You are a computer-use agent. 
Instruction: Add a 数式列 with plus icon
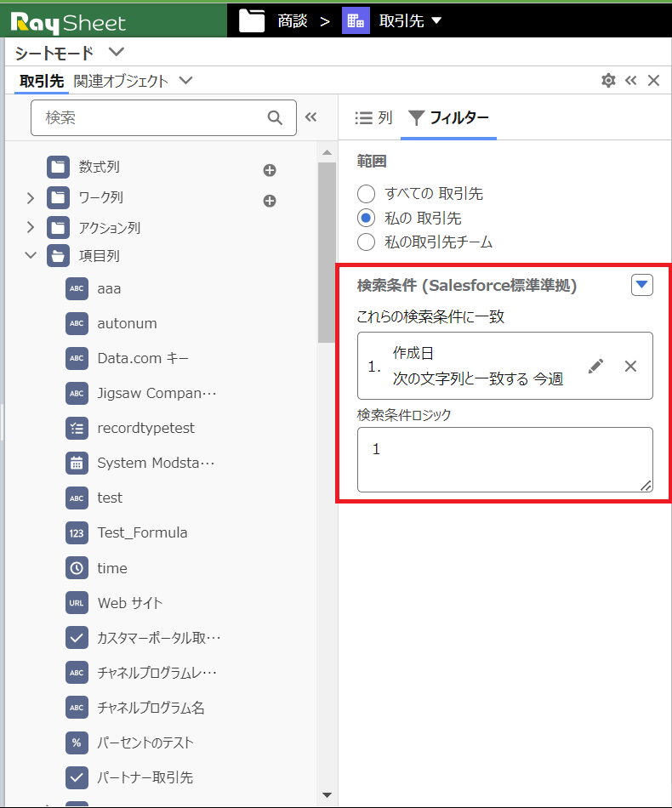click(270, 170)
